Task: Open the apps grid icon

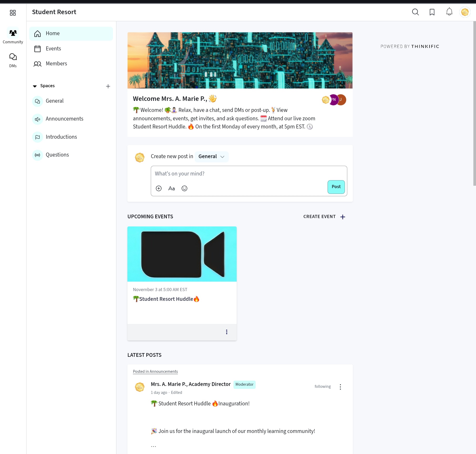Action: [13, 13]
